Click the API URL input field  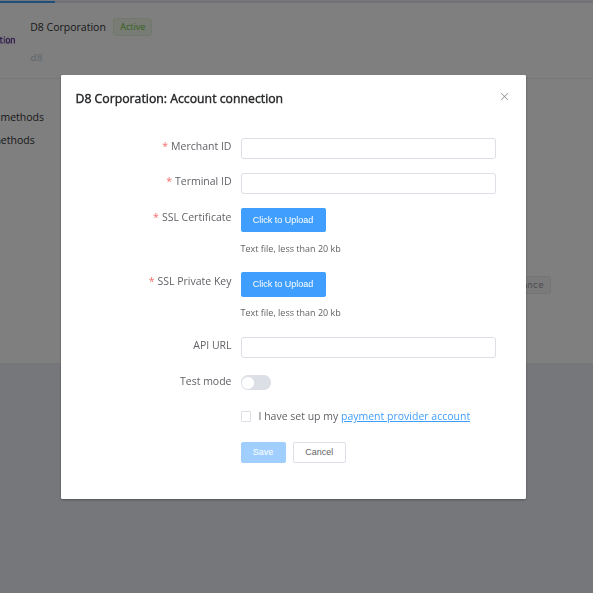(368, 347)
